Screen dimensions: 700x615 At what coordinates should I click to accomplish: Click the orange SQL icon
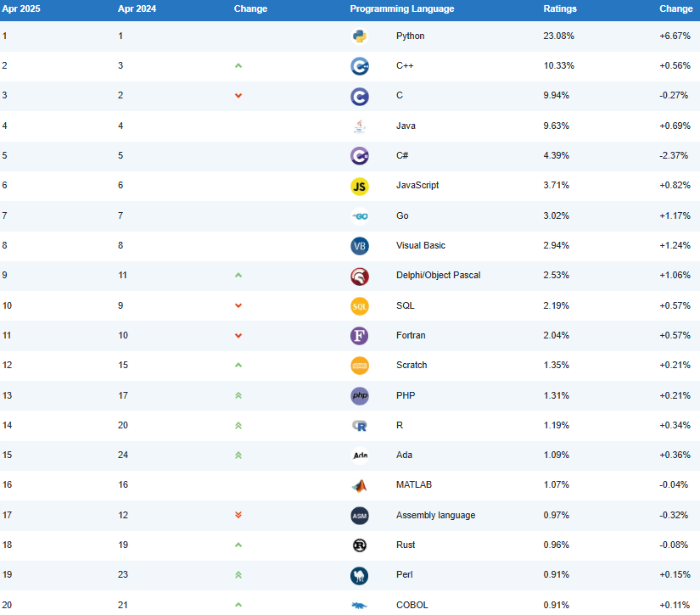(x=359, y=306)
